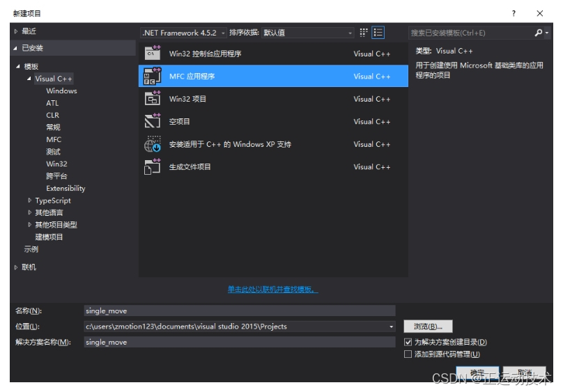Open the help question mark button

click(x=514, y=13)
